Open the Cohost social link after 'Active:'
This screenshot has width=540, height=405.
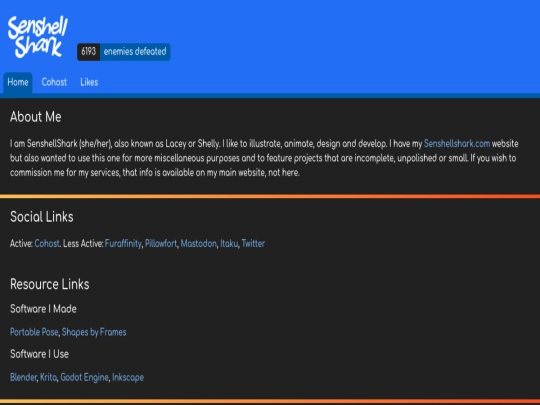47,243
